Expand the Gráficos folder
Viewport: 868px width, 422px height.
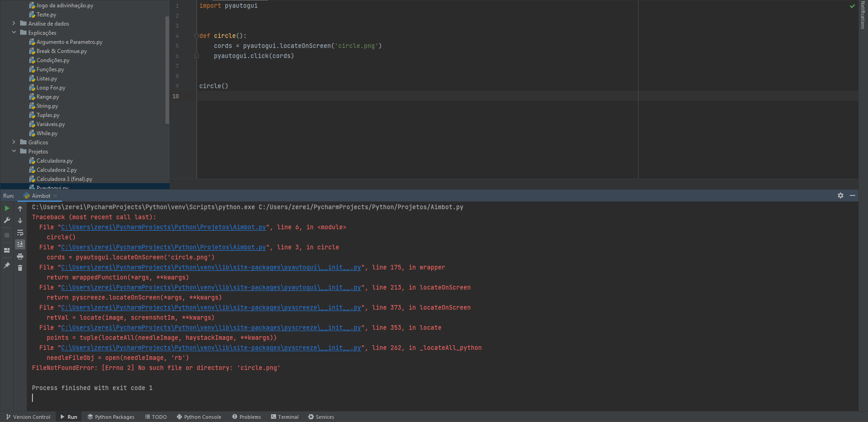[x=14, y=142]
